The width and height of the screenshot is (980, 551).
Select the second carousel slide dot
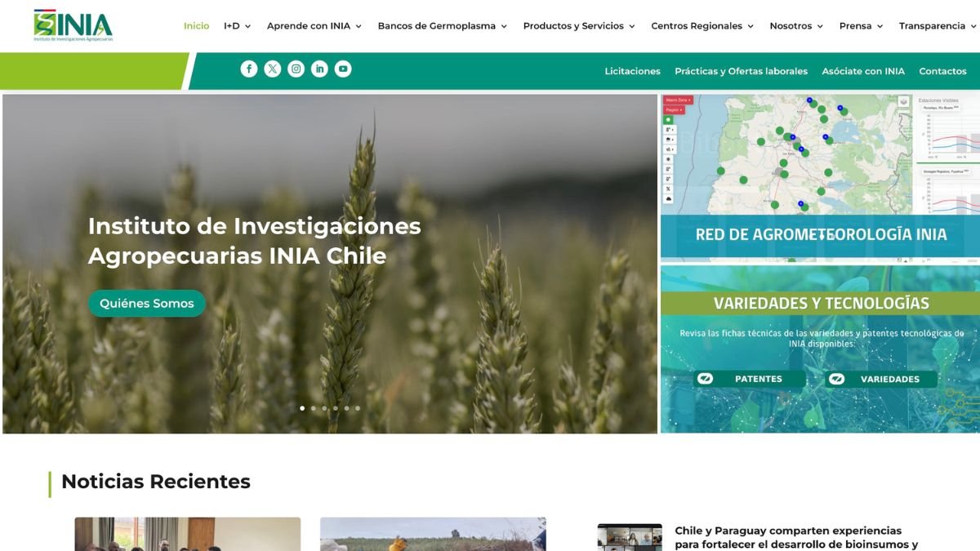(313, 408)
